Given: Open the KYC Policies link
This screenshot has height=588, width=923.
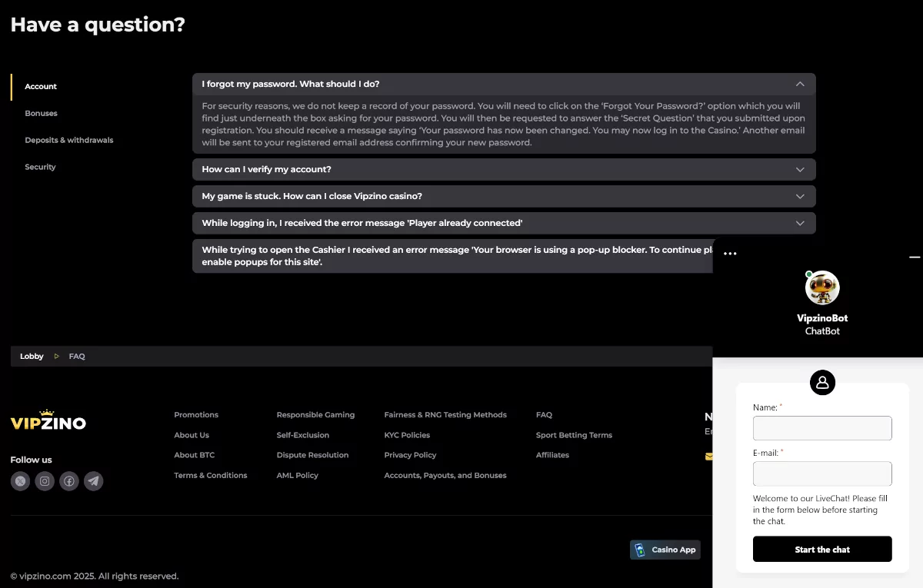Looking at the screenshot, I should pyautogui.click(x=407, y=435).
